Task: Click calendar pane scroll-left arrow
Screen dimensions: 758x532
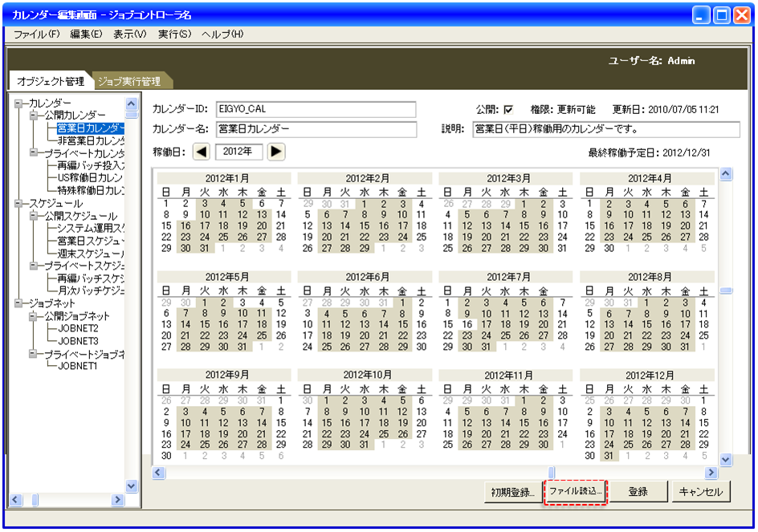Action: [x=158, y=473]
